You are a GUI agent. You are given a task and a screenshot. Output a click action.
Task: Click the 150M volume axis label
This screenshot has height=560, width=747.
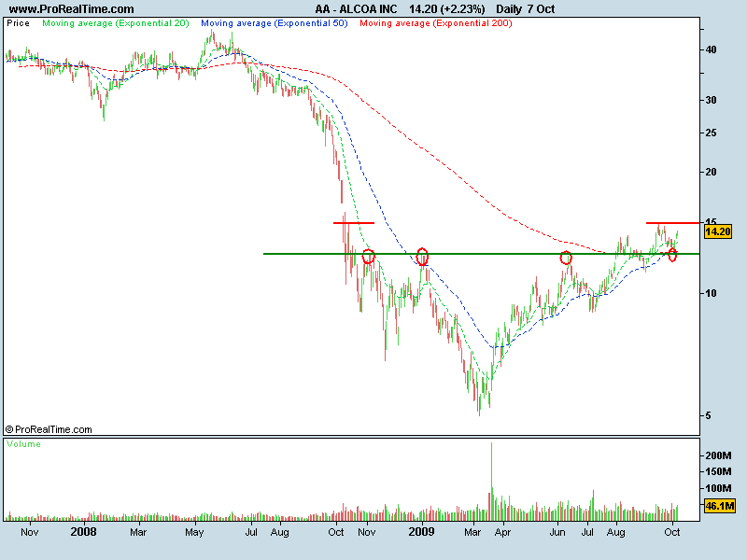718,471
